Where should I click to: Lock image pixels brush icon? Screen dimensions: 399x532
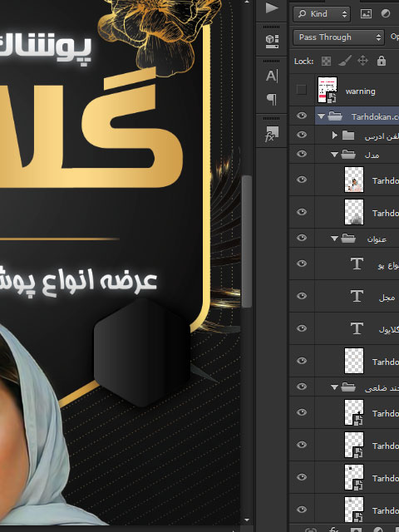coord(345,61)
